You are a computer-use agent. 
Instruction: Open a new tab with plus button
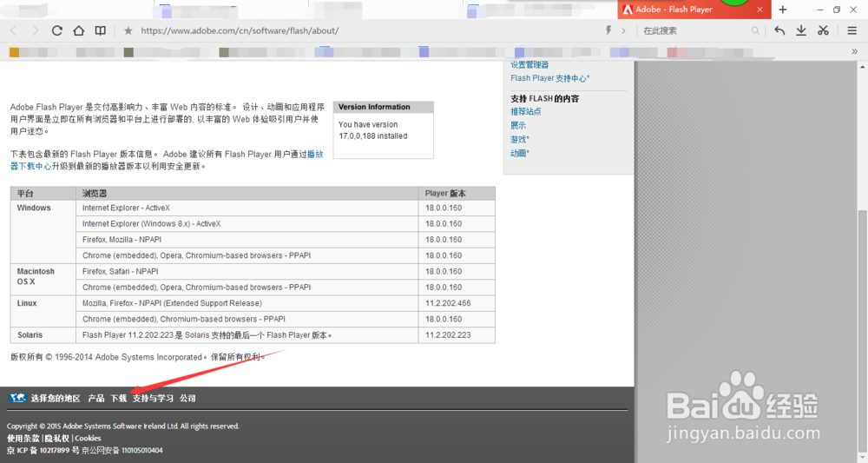783,10
